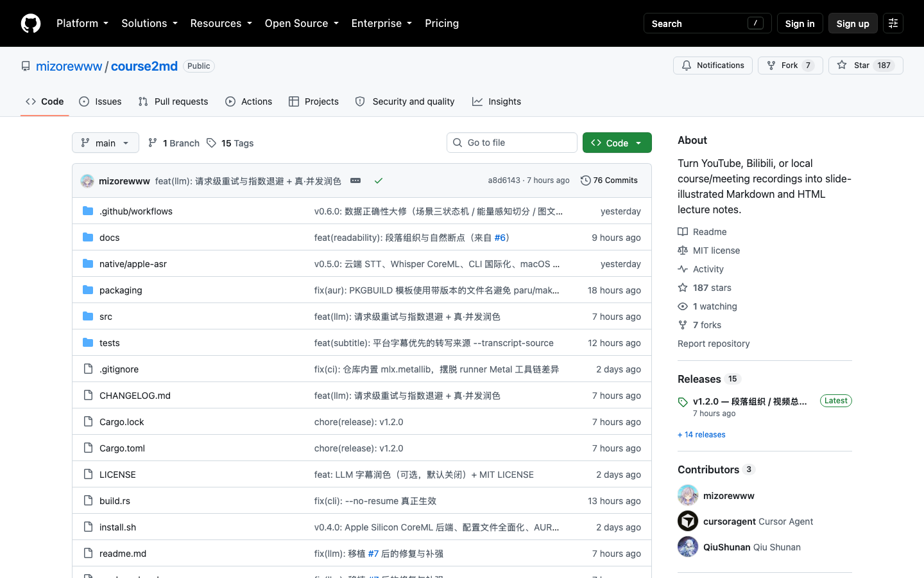Viewport: 924px width, 578px height.
Task: Click the commit status green checkmark icon
Action: [379, 180]
